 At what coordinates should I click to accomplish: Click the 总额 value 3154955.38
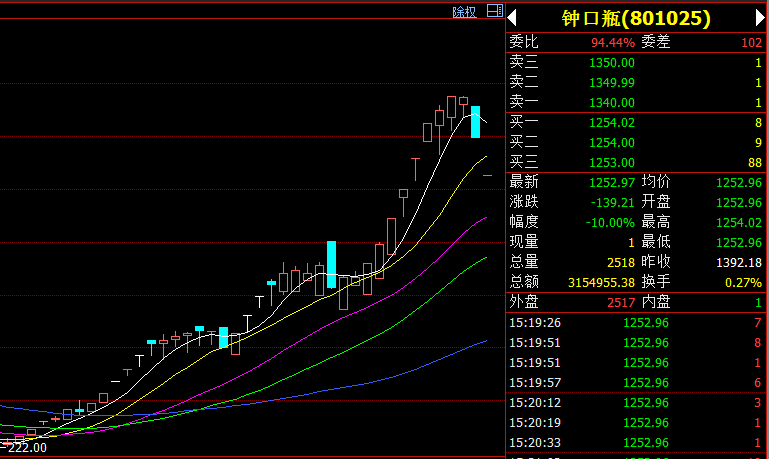[601, 283]
